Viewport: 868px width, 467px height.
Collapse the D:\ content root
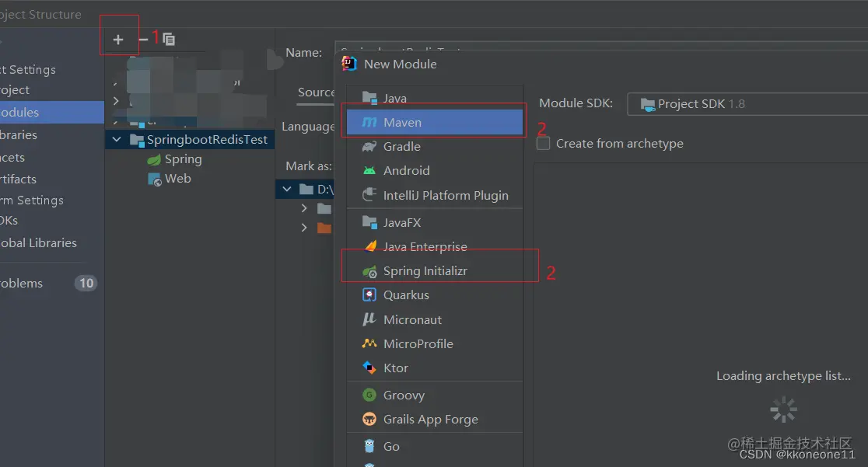coord(287,190)
